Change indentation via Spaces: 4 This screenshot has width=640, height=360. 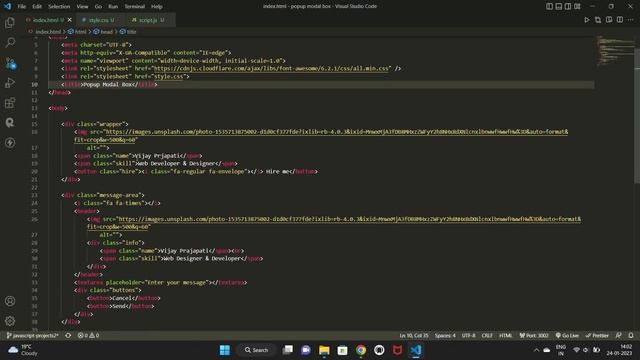point(445,336)
